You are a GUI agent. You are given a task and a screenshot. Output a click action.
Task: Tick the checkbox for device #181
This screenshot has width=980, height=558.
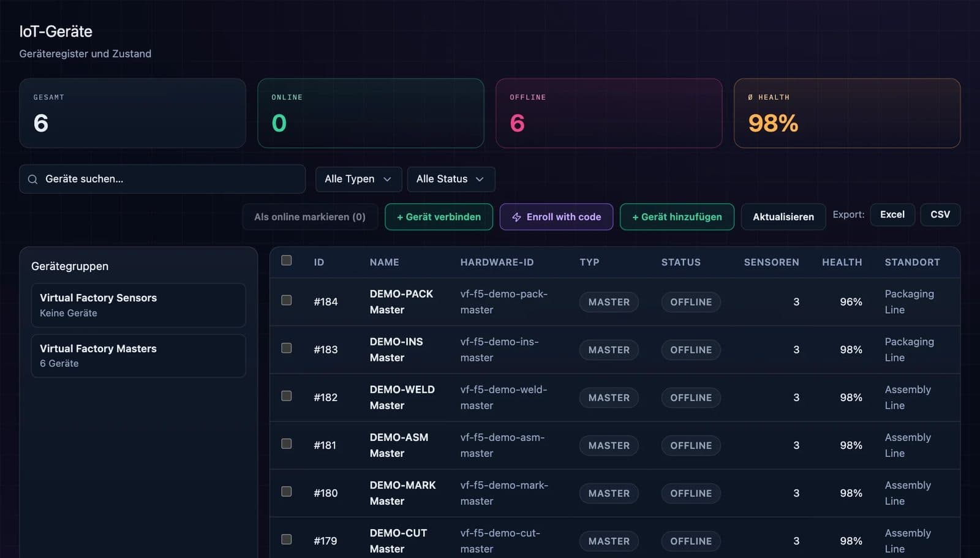click(286, 443)
